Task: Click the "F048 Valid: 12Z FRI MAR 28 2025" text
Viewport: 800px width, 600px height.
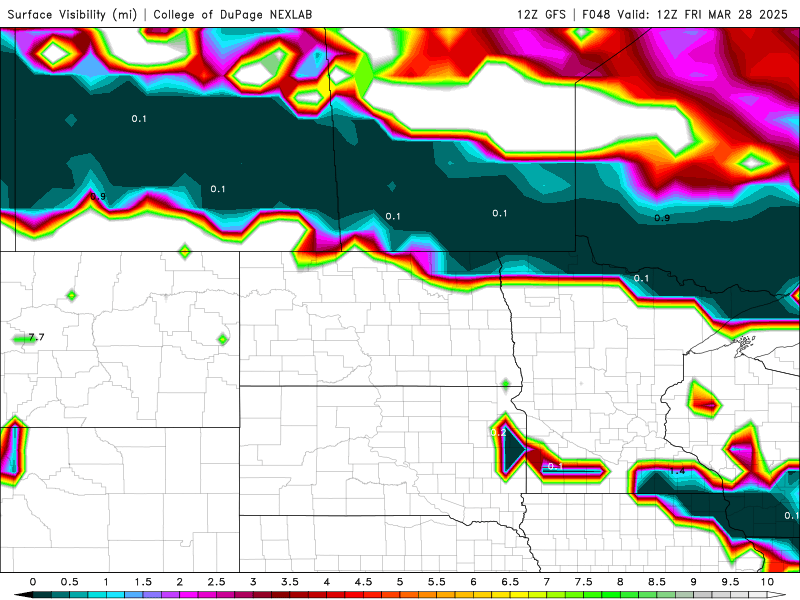Action: click(x=685, y=14)
